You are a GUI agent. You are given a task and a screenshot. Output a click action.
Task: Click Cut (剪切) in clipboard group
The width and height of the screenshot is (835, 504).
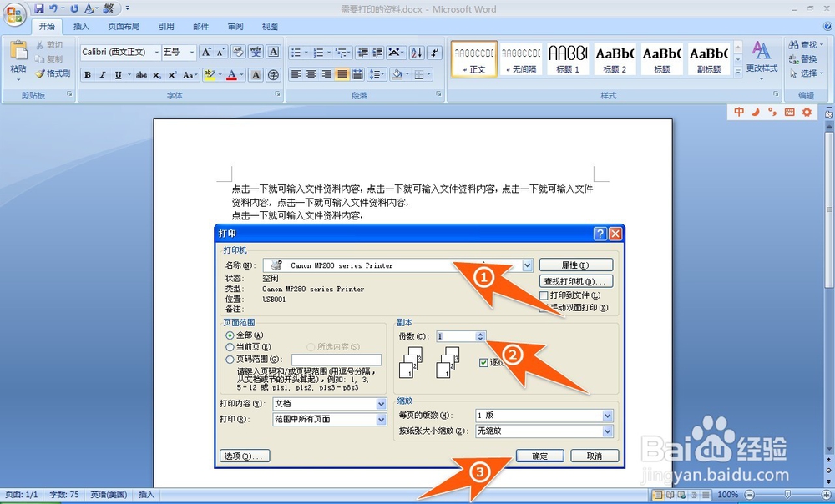click(x=49, y=45)
